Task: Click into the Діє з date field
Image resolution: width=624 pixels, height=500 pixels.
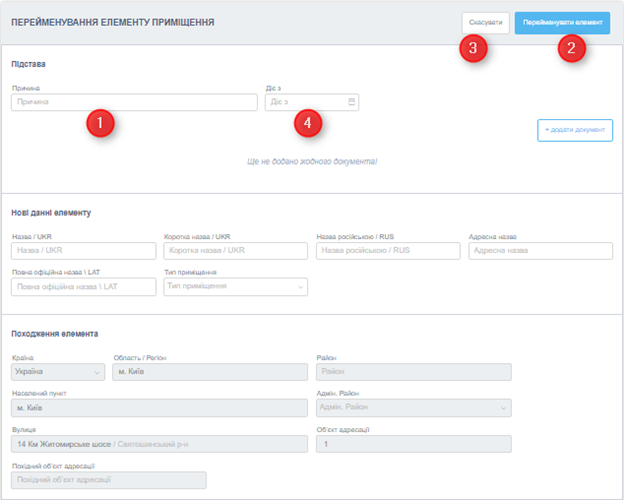Action: coord(304,102)
